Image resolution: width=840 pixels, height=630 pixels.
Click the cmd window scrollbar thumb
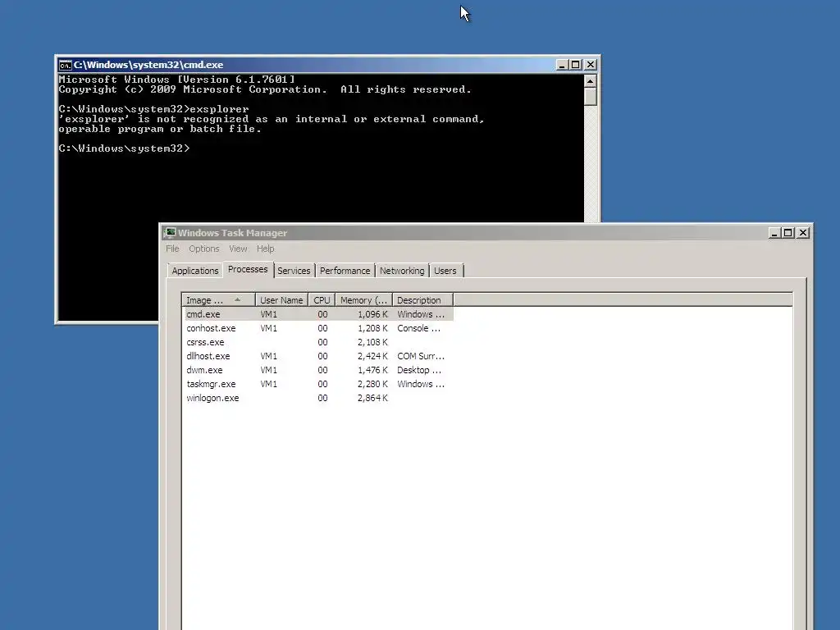click(591, 97)
